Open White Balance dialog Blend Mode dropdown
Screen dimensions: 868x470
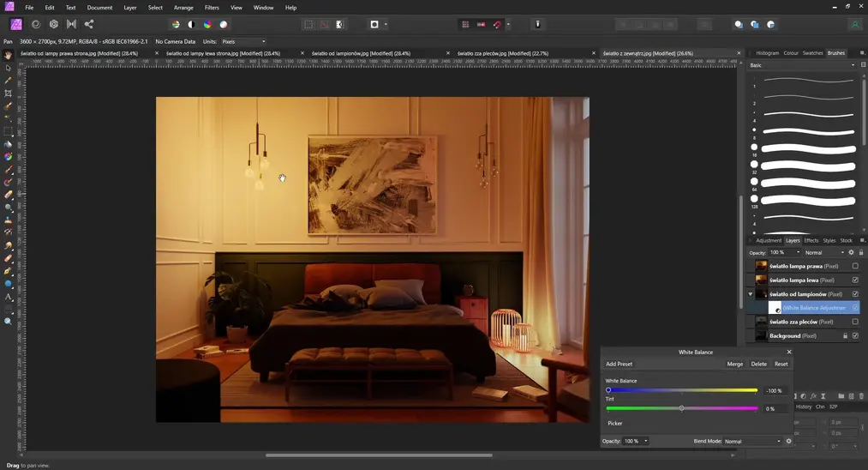point(752,441)
